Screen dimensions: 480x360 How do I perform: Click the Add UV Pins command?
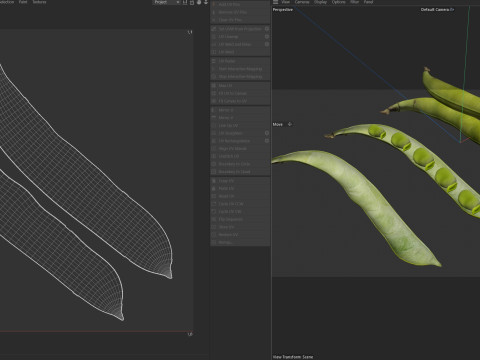coord(240,4)
